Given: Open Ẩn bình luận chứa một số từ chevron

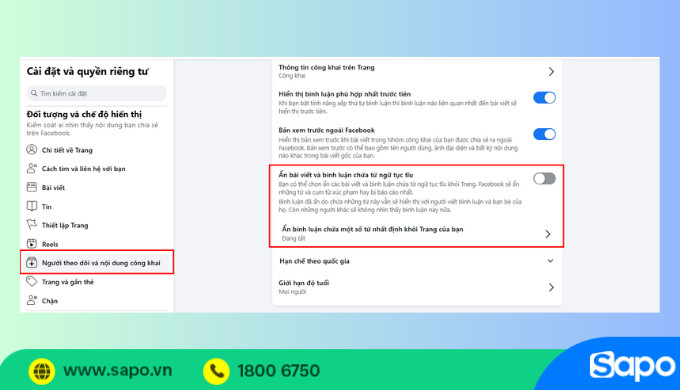Looking at the screenshot, I should pyautogui.click(x=548, y=234).
